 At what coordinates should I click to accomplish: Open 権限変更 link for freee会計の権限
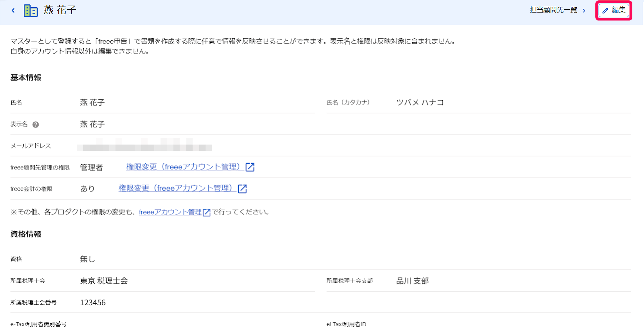183,188
